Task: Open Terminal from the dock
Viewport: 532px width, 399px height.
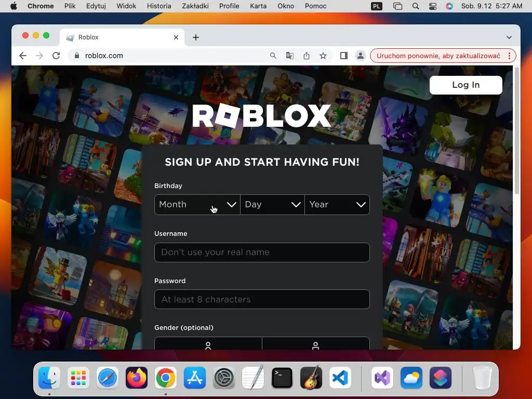Action: [x=282, y=378]
